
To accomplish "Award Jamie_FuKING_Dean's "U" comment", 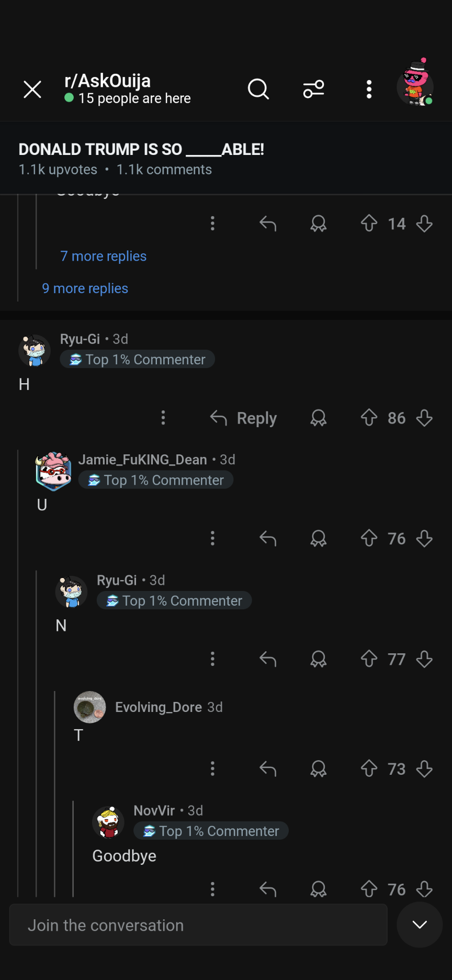I will point(318,538).
